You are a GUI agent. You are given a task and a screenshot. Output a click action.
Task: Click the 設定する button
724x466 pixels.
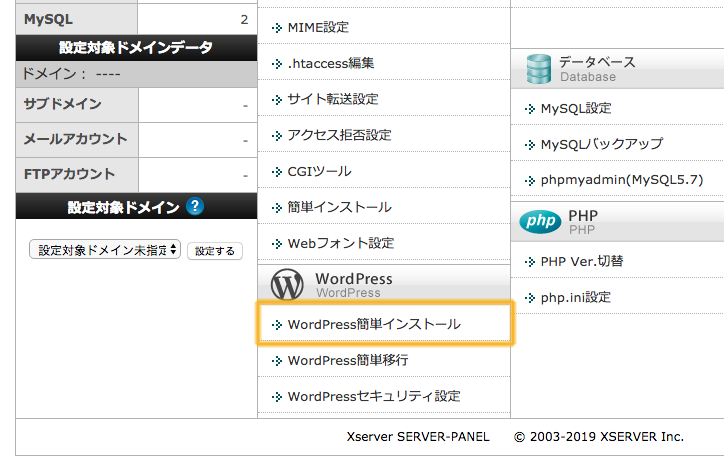(x=215, y=251)
